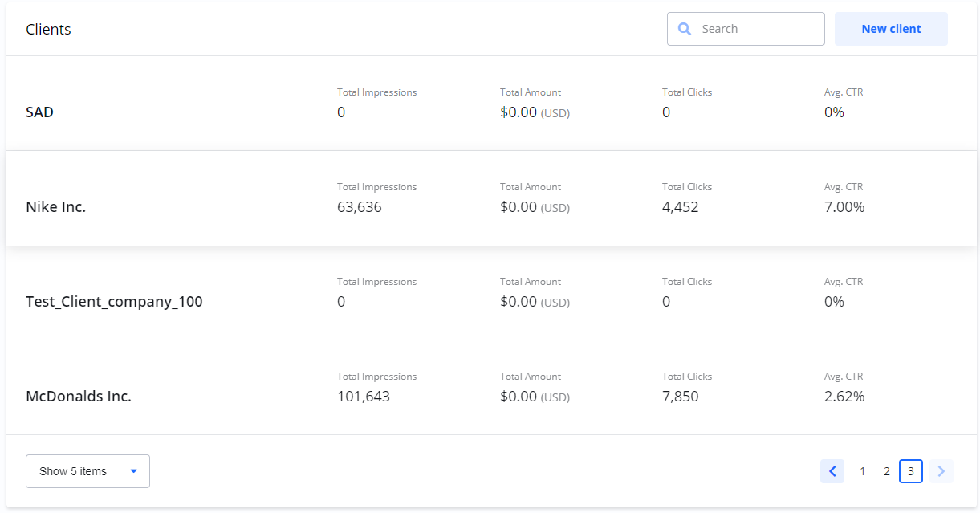Jump to page 2
Viewport: 980px width, 513px height.
pos(887,471)
